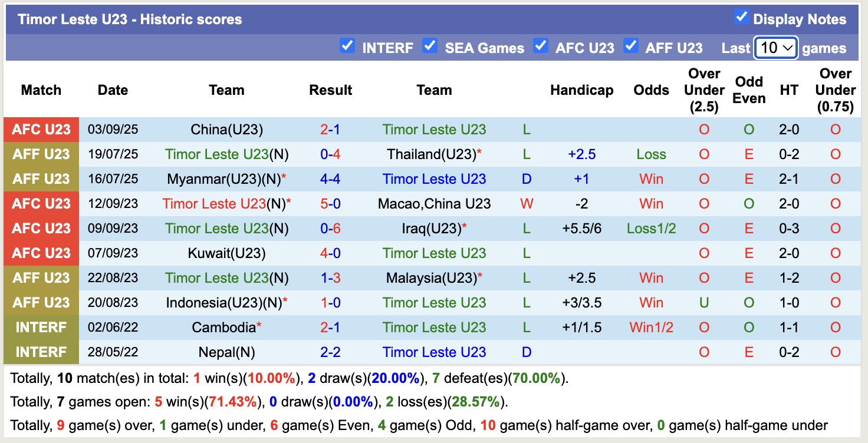Click the INTERF badge on the Cambodia match row
Screen dimensions: 868x443
click(x=41, y=328)
